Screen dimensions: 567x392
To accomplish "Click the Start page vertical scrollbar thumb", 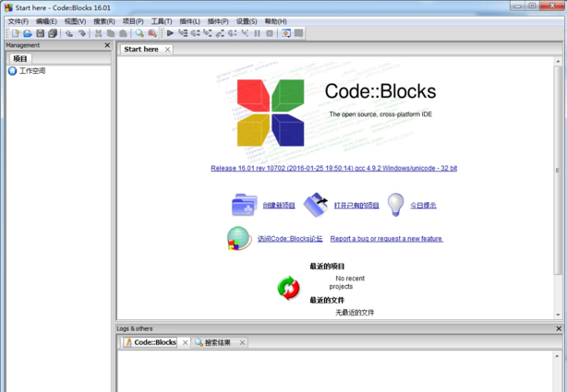I will [x=558, y=170].
